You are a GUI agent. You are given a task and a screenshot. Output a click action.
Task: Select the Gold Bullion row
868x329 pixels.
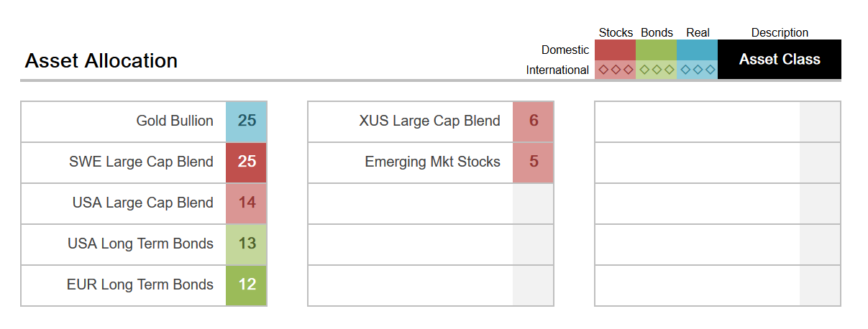coord(144,121)
